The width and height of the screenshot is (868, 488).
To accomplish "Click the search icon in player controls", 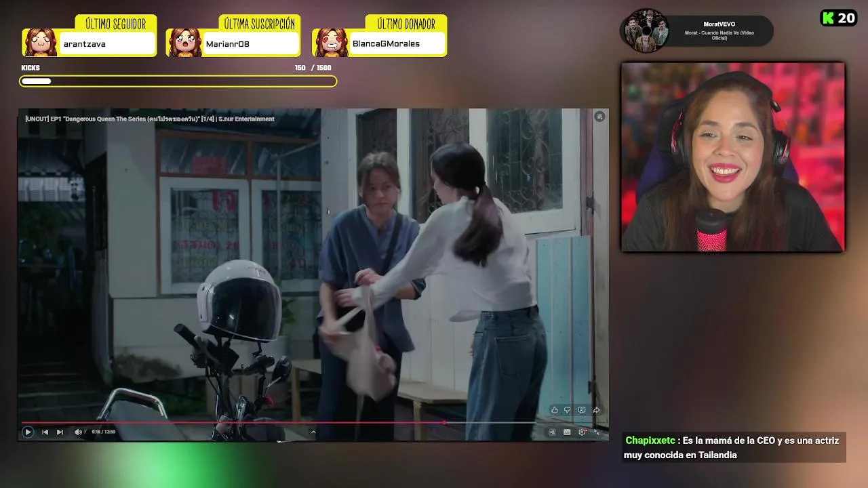I will click(552, 432).
